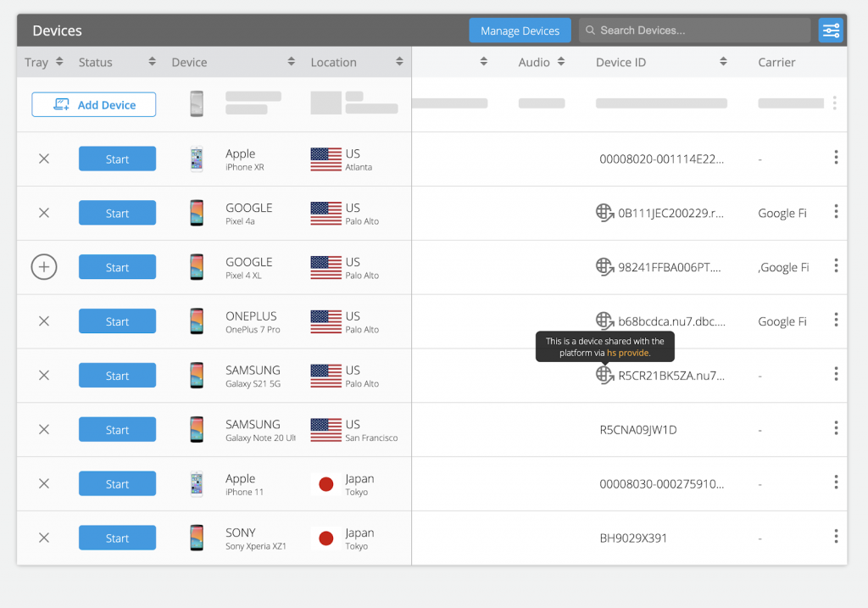Click Google Fi carrier for Pixel 4a
Screen dimensions: 868x608
(782, 213)
